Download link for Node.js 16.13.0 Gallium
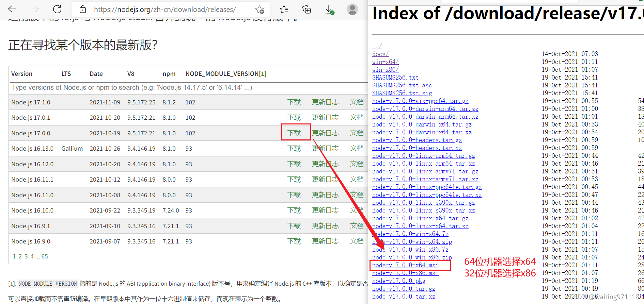Viewport: 644px width, 304px height. coord(294,148)
